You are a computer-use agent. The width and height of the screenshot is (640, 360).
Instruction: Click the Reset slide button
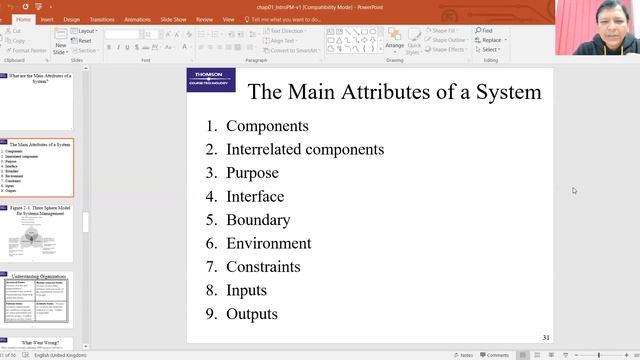82,41
